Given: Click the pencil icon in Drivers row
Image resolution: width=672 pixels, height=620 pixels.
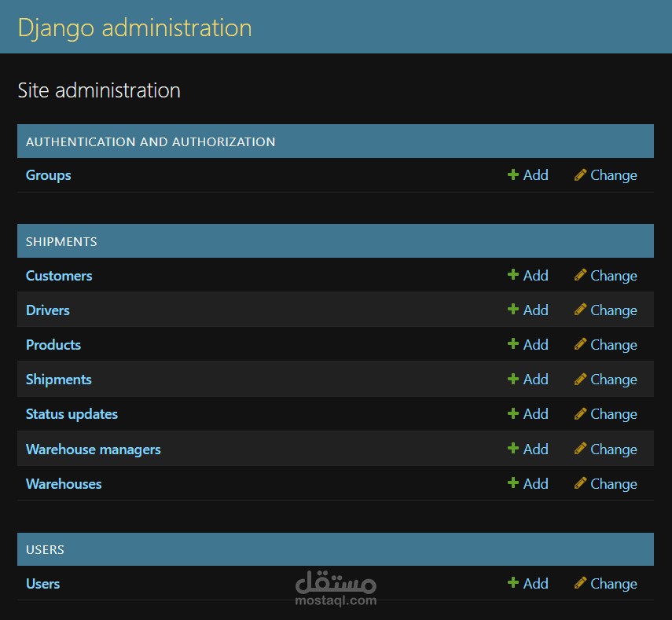Looking at the screenshot, I should pyautogui.click(x=580, y=310).
